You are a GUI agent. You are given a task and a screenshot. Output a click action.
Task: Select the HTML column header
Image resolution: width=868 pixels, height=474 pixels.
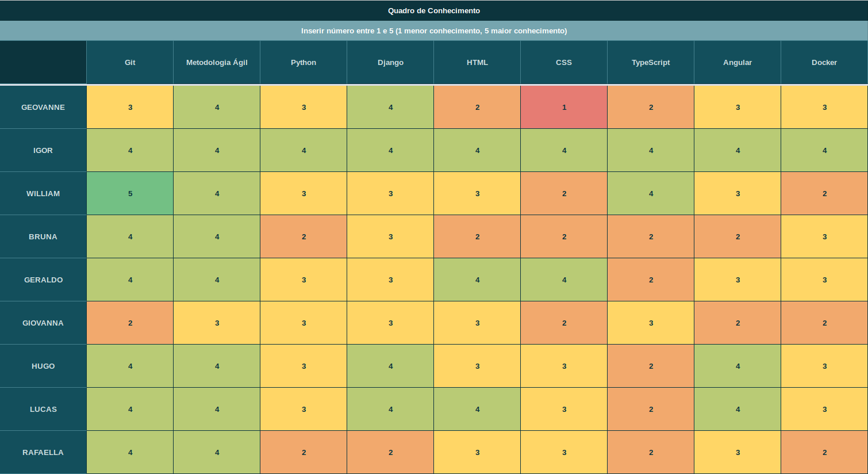click(477, 63)
